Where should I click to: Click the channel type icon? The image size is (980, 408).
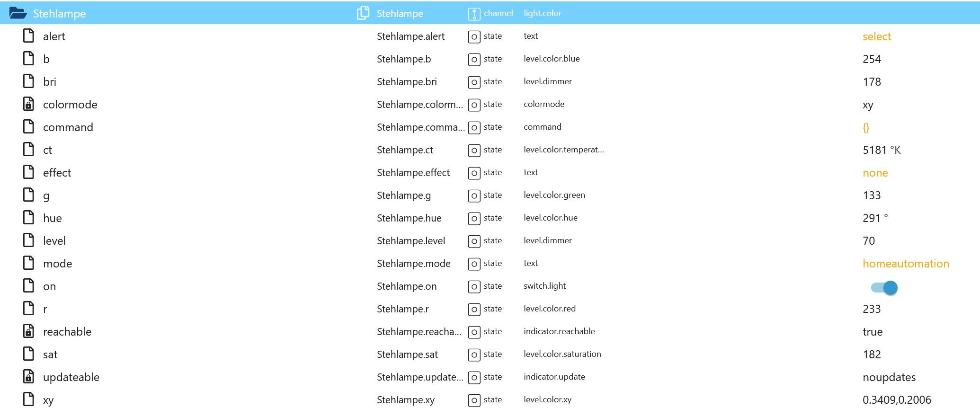coord(474,14)
